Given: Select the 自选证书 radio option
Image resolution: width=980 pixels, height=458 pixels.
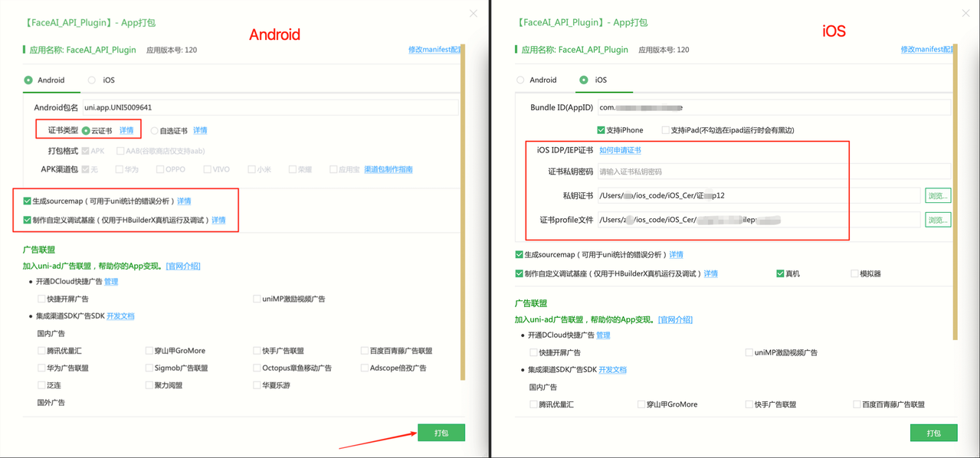Looking at the screenshot, I should (154, 131).
